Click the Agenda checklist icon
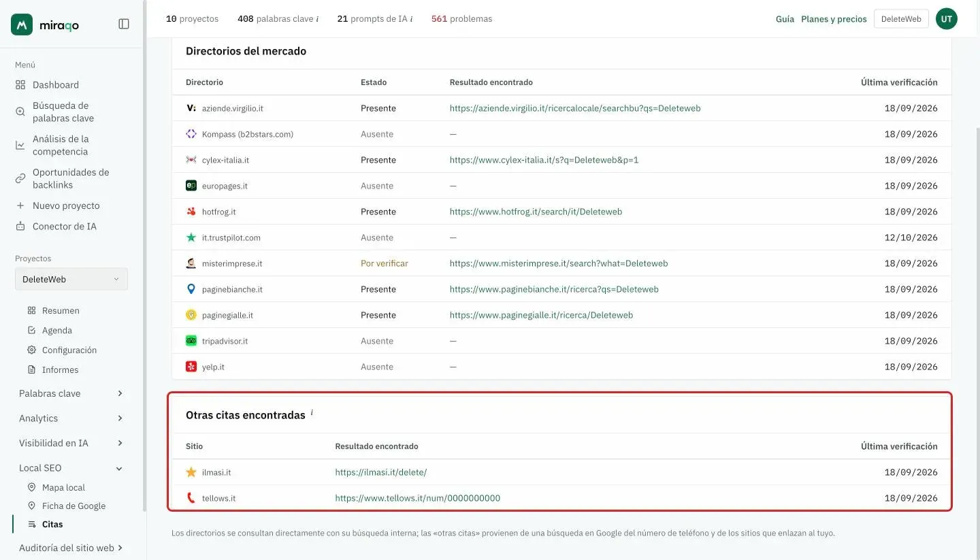 coord(31,330)
